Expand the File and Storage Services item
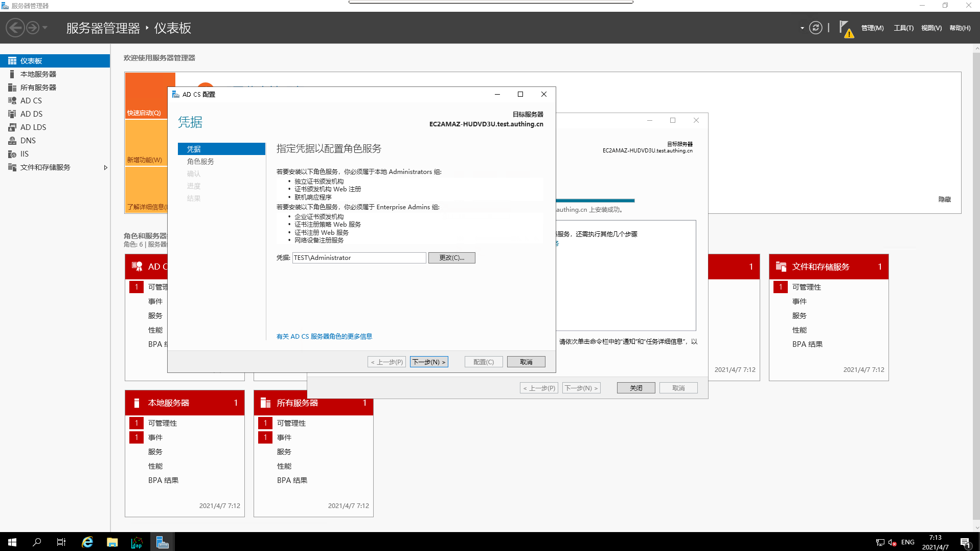 [105, 167]
